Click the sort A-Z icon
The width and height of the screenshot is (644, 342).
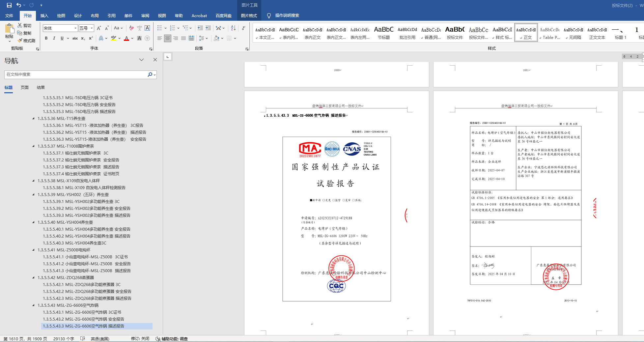[x=233, y=28]
